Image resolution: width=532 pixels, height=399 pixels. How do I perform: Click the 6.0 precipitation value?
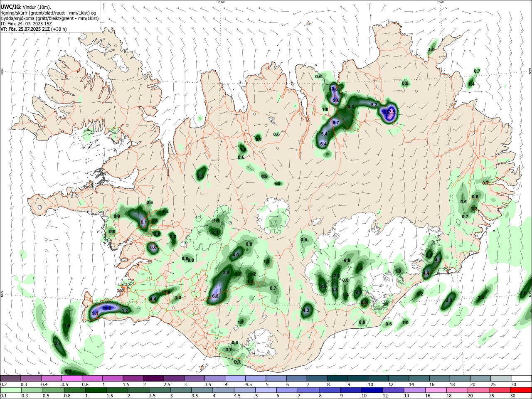point(153,248)
